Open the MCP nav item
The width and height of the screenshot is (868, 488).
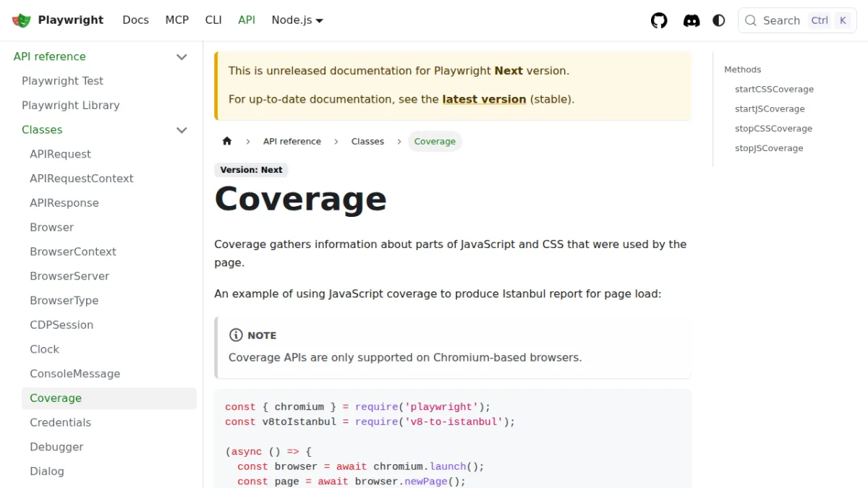pos(177,20)
